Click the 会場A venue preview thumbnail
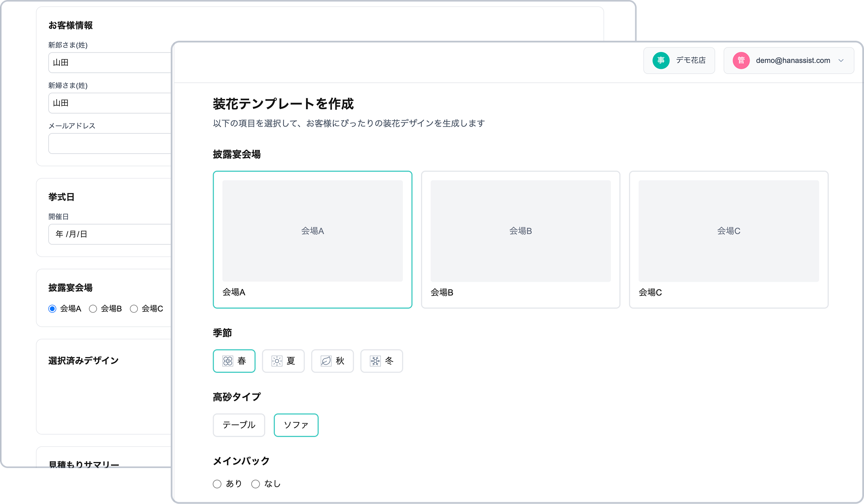 (x=312, y=231)
